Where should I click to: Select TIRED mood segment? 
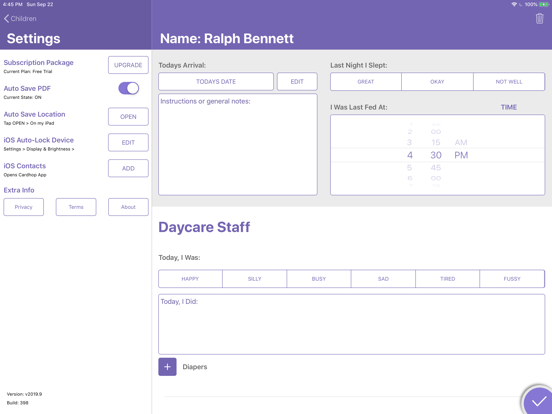[x=447, y=279]
